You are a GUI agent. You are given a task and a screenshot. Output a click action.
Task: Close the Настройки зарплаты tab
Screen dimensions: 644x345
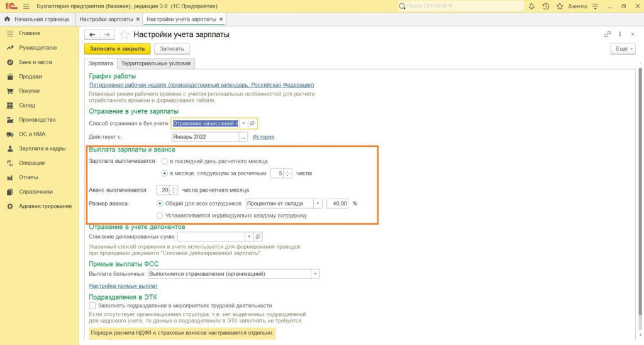click(138, 19)
